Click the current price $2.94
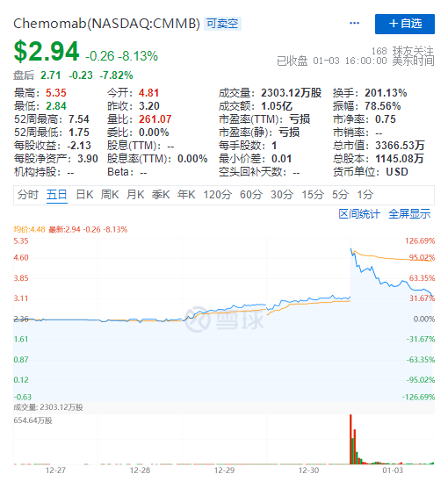The width and height of the screenshot is (448, 488). pyautogui.click(x=47, y=52)
